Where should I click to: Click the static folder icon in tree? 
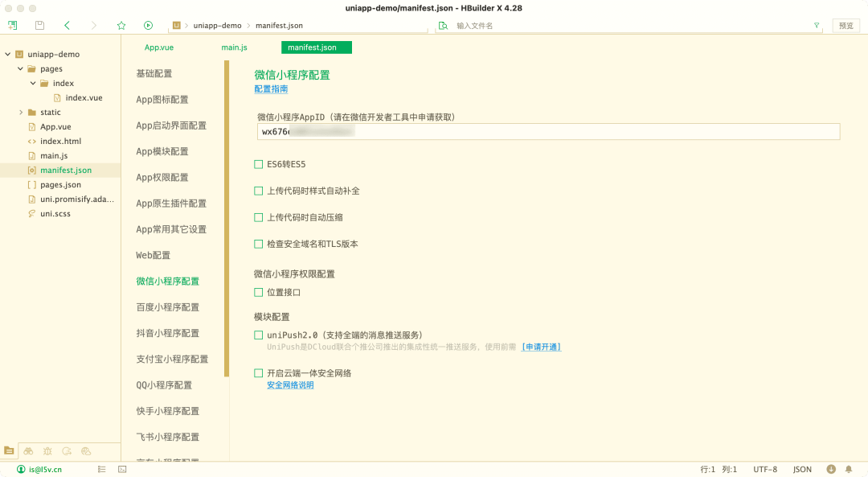31,112
